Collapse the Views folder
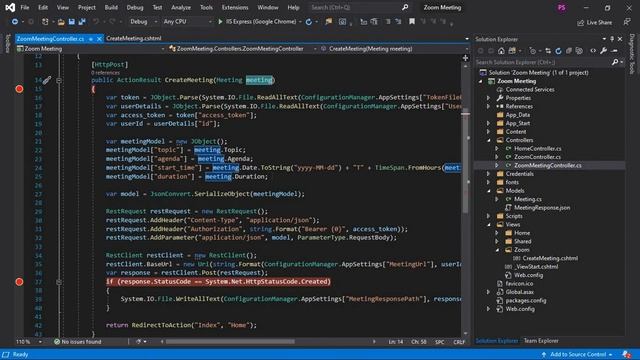 pos(489,224)
